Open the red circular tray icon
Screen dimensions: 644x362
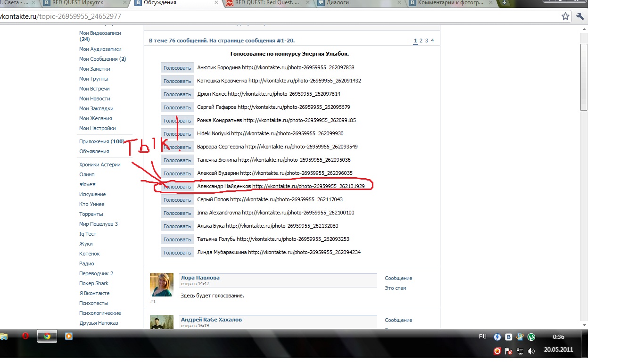(497, 351)
